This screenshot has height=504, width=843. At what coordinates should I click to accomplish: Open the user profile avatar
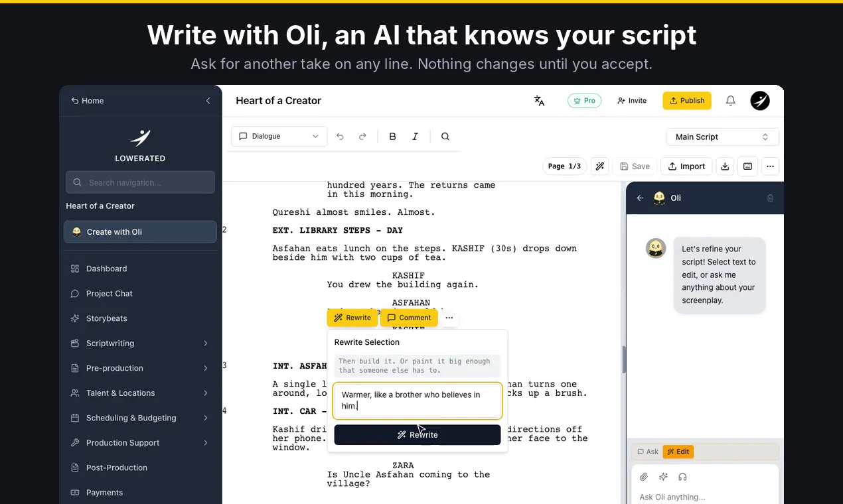[x=760, y=101]
